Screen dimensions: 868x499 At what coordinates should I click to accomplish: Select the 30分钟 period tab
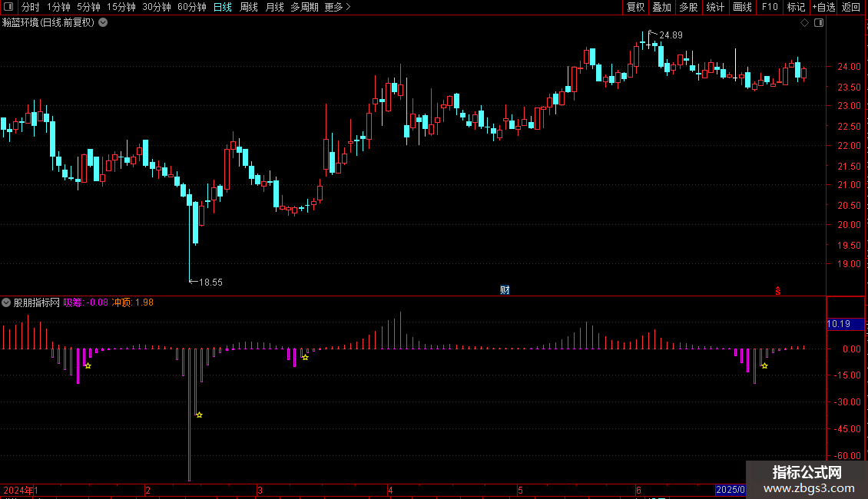(157, 7)
